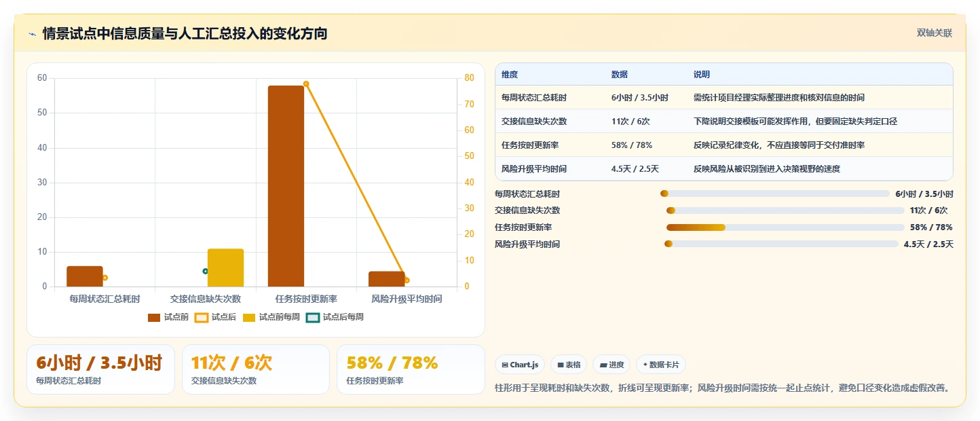Screen dimensions: 980x421
Task: Click the brown 每周状态汇总耗时 bar
Action: (85, 276)
